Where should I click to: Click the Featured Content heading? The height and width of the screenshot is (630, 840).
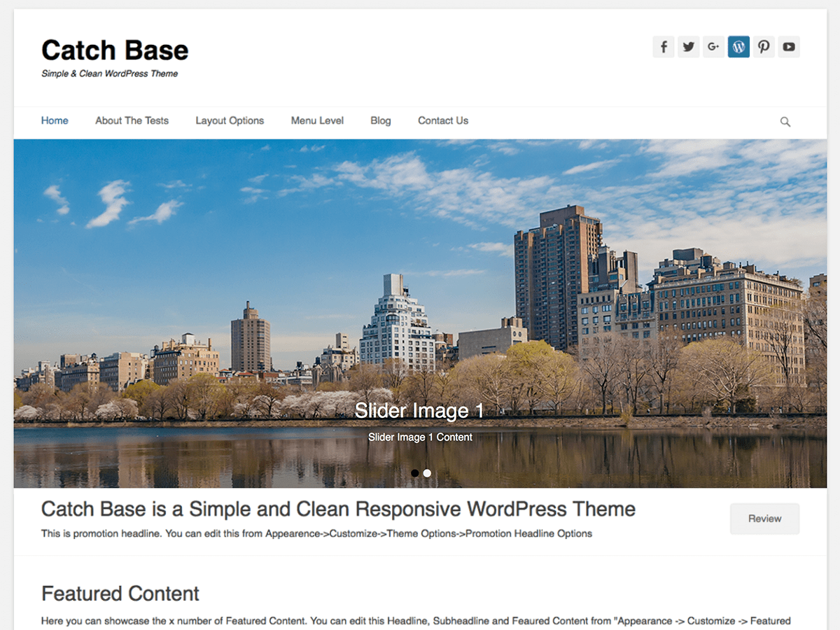pos(120,594)
